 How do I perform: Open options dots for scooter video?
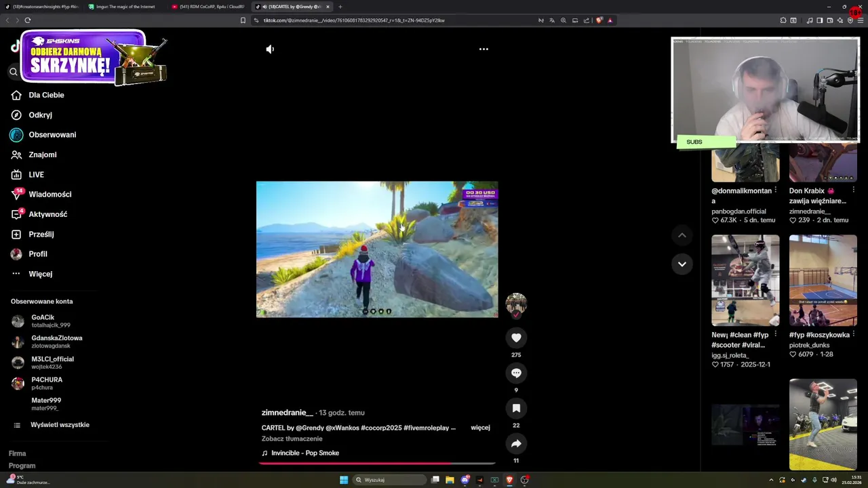coord(776,334)
